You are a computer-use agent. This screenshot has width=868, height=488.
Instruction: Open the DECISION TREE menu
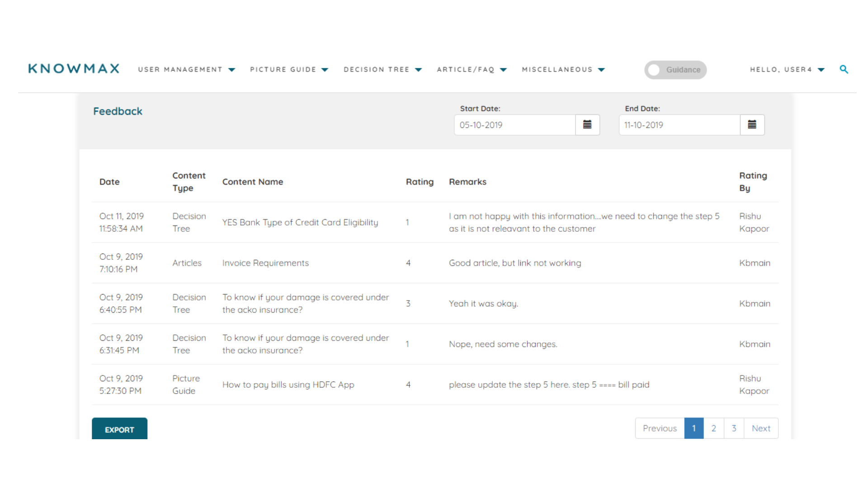click(377, 70)
